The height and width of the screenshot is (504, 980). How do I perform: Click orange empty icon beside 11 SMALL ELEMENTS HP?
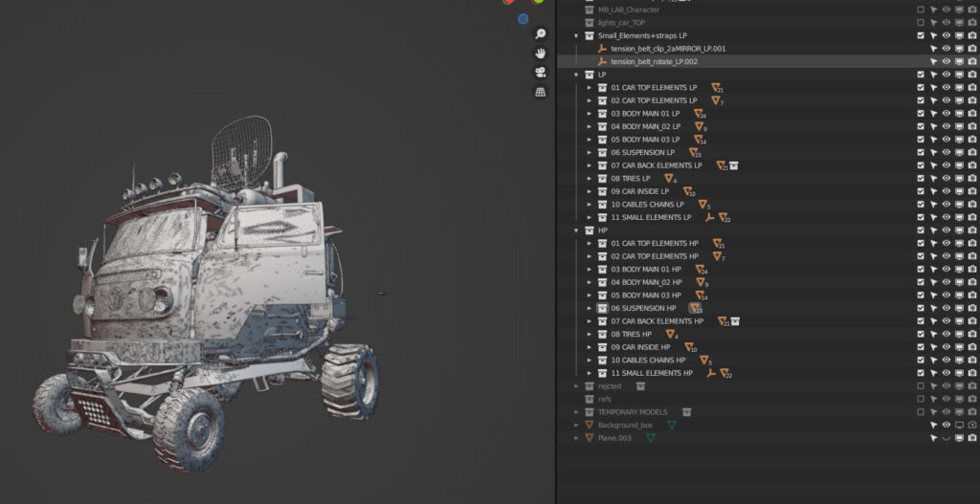tap(711, 373)
